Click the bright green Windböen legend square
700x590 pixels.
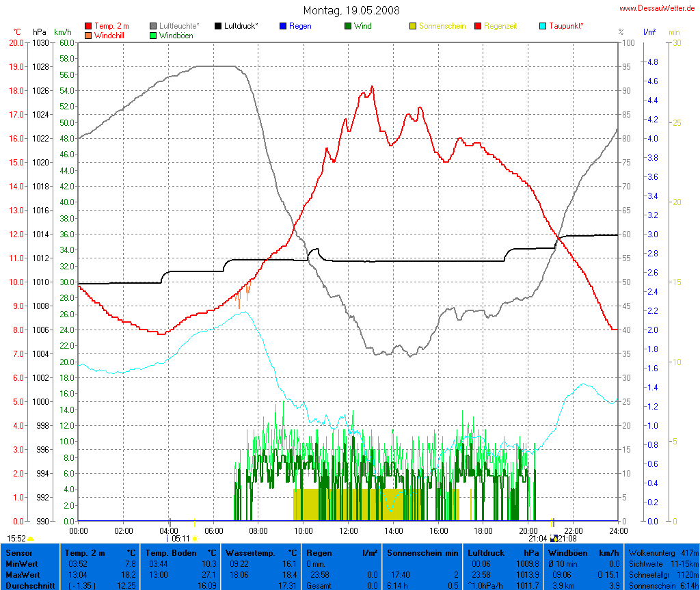click(153, 35)
